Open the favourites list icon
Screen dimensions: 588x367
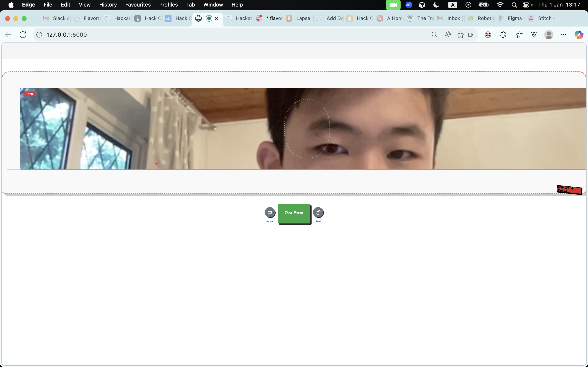pos(519,35)
